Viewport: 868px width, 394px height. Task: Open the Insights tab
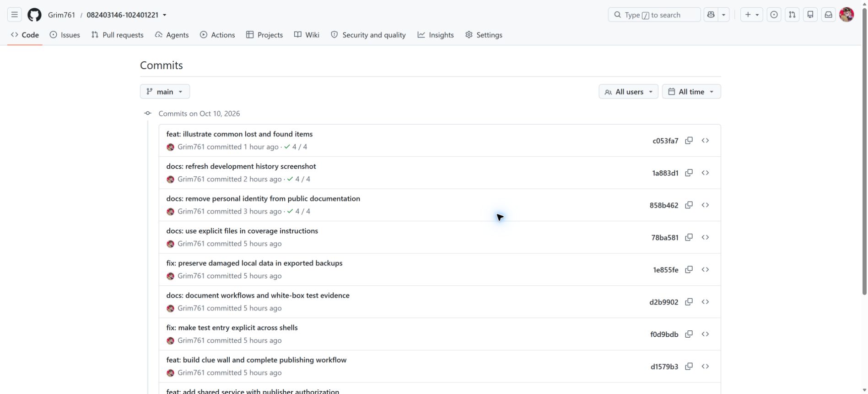click(436, 35)
